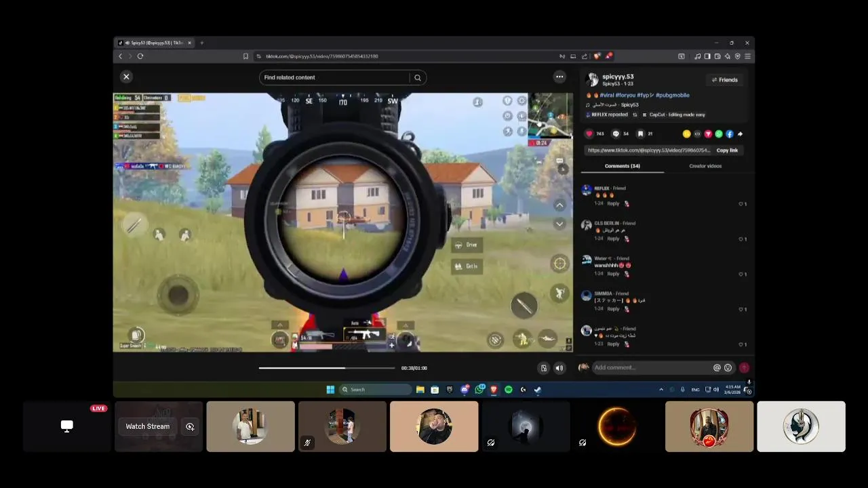This screenshot has height=488, width=868.
Task: Share via the yellow round share icon
Action: tap(686, 134)
